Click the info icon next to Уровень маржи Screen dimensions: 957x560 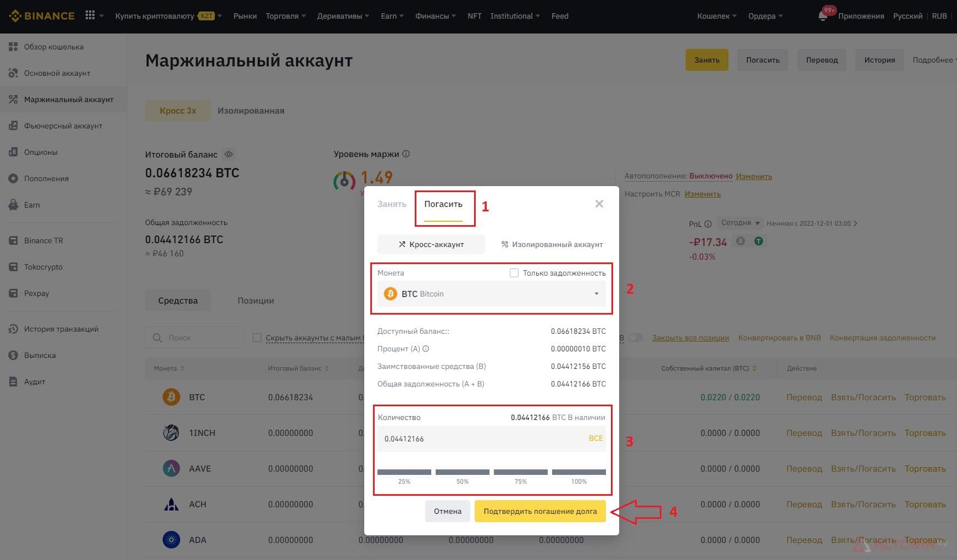point(406,154)
